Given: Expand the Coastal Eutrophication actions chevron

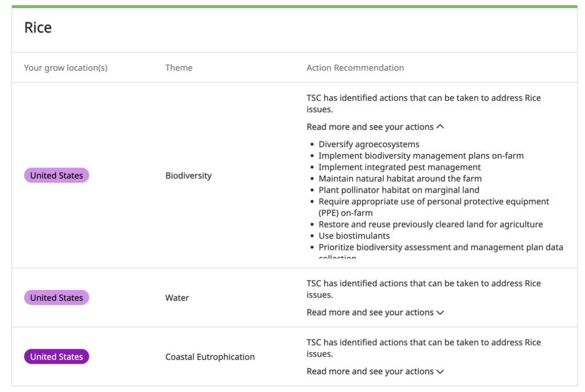Looking at the screenshot, I should [x=440, y=371].
